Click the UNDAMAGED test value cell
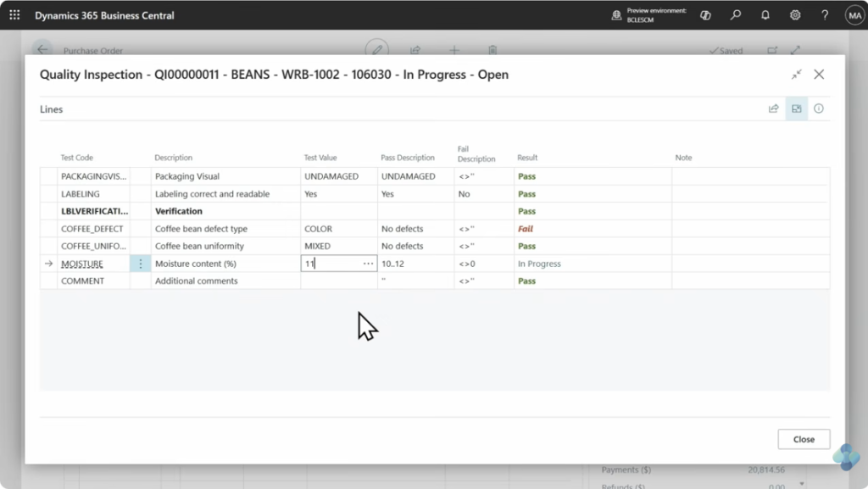Screen dimensions: 868x489 click(x=339, y=176)
